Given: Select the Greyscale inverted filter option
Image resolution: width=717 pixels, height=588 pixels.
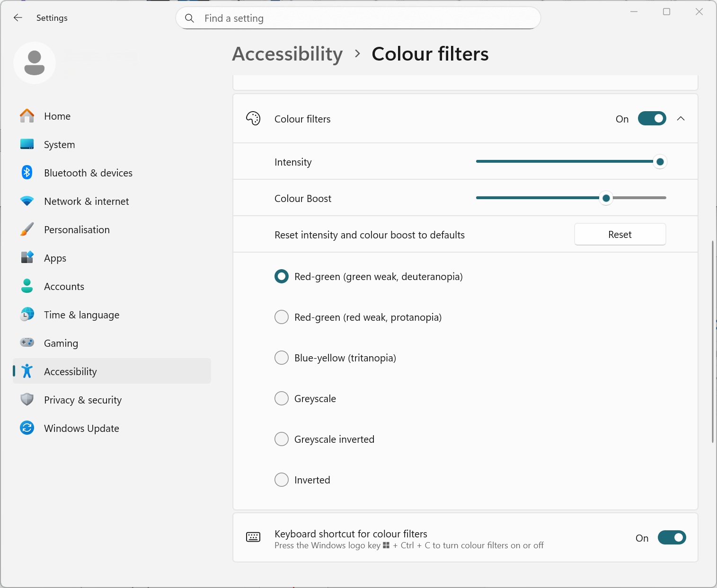Looking at the screenshot, I should pyautogui.click(x=282, y=439).
